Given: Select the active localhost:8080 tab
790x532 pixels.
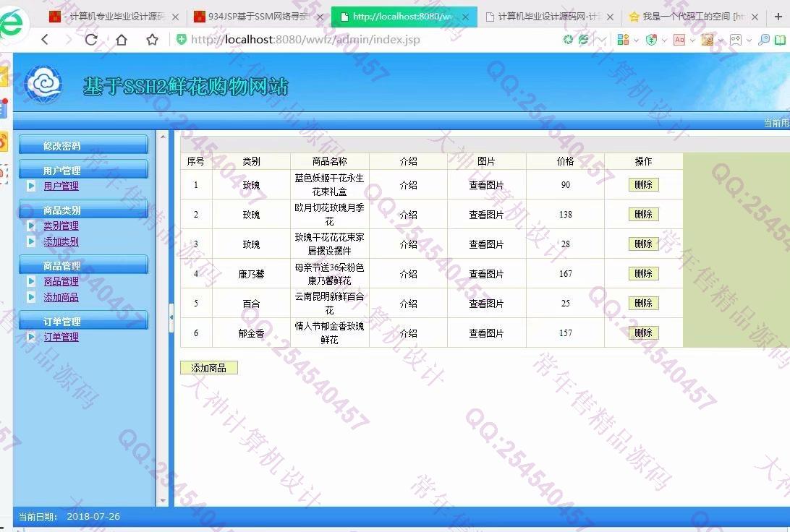Looking at the screenshot, I should (x=404, y=17).
